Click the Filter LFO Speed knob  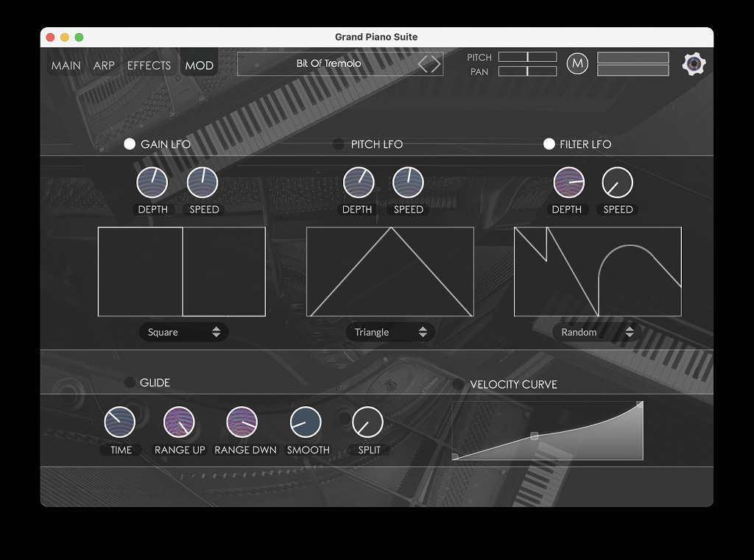coord(618,183)
